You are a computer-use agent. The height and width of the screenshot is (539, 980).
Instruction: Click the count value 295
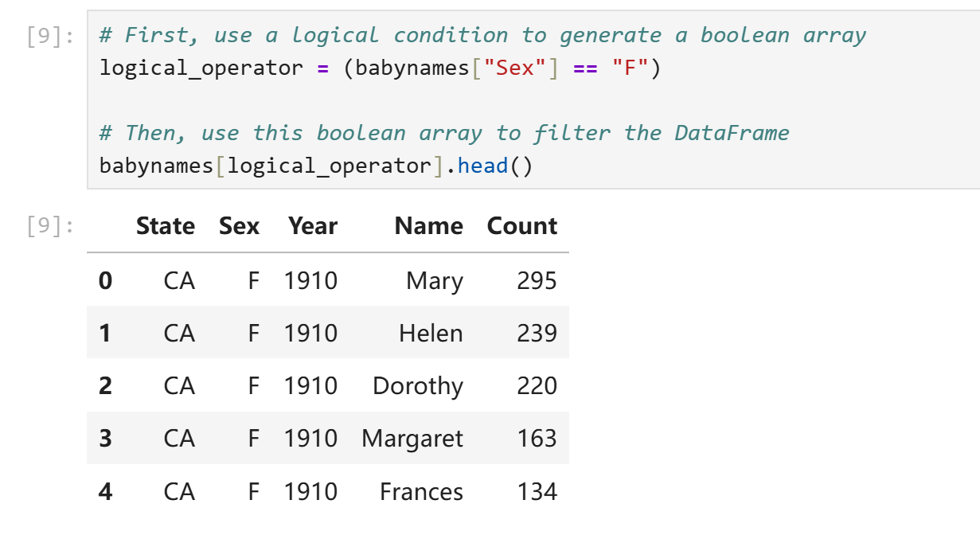tap(537, 281)
